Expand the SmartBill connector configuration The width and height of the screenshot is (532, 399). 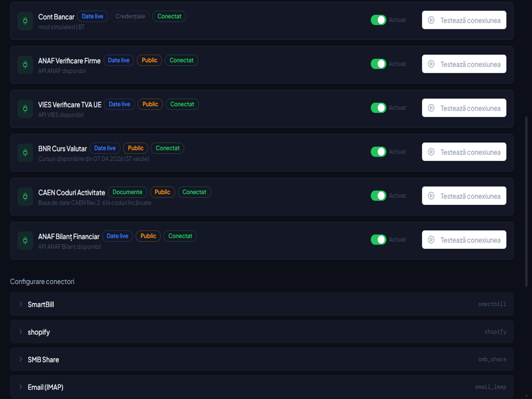[x=262, y=304]
